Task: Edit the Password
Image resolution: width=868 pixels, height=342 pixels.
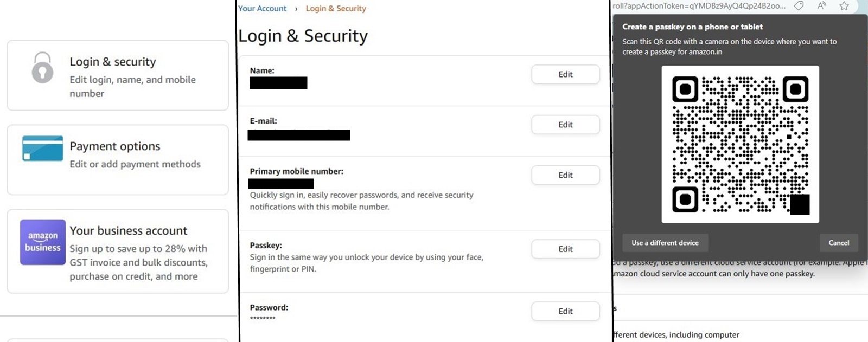Action: coord(565,311)
